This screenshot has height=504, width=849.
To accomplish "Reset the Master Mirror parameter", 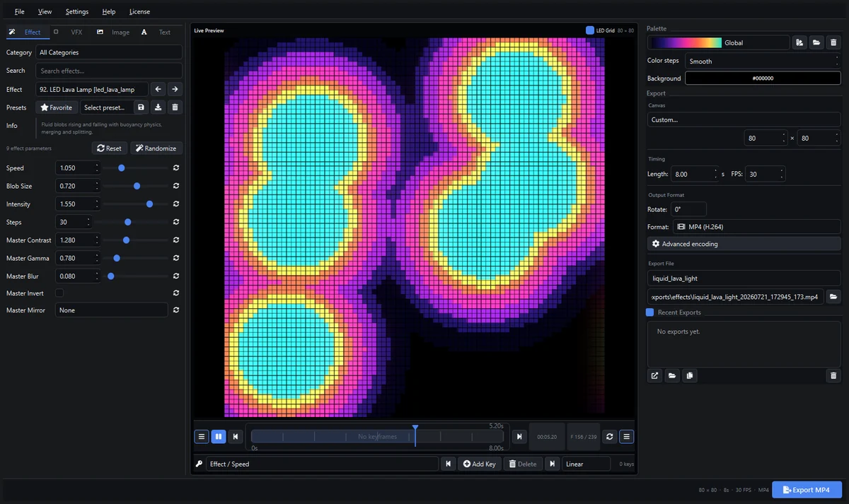I will (175, 310).
